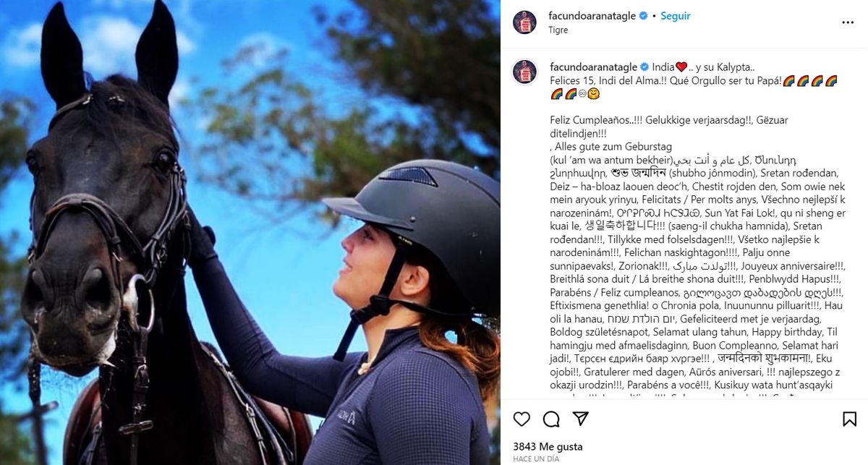Open facundoaranatagle username in the caption
The height and width of the screenshot is (465, 868).
click(592, 67)
